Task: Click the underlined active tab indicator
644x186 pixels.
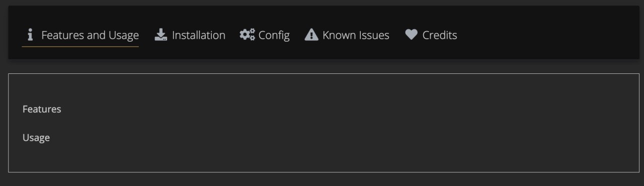Action: pyautogui.click(x=80, y=47)
